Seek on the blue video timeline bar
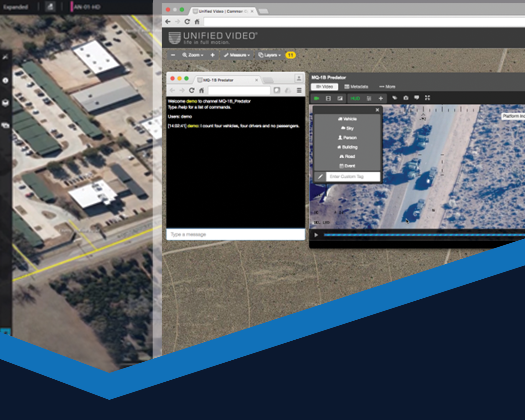Image resolution: width=525 pixels, height=420 pixels. [424, 235]
